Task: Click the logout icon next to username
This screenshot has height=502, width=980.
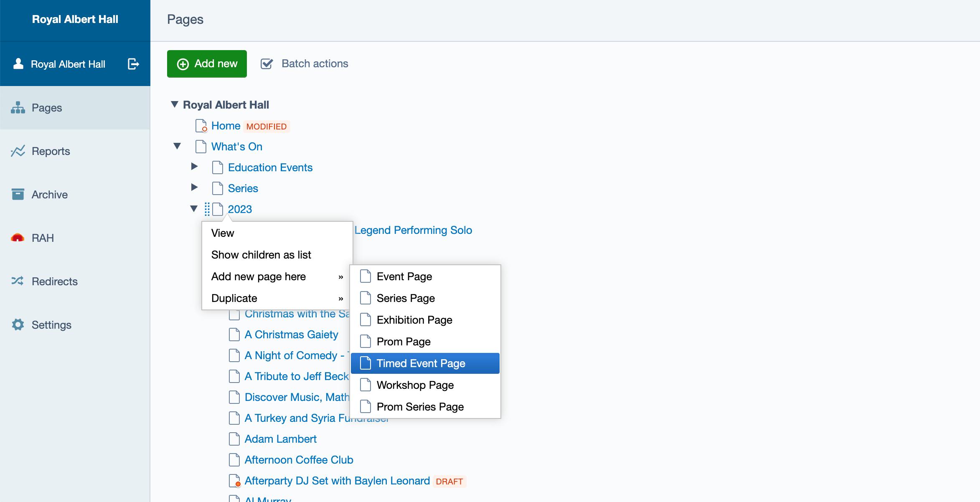Action: pos(133,64)
